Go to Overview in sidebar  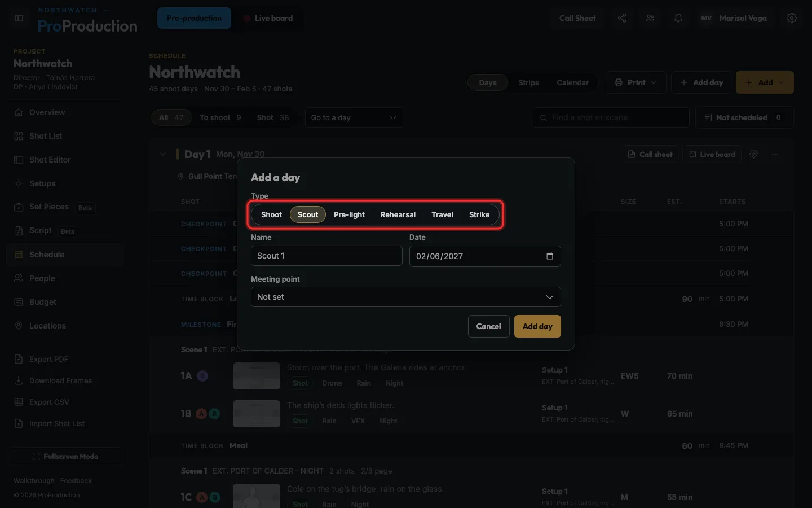(65, 112)
